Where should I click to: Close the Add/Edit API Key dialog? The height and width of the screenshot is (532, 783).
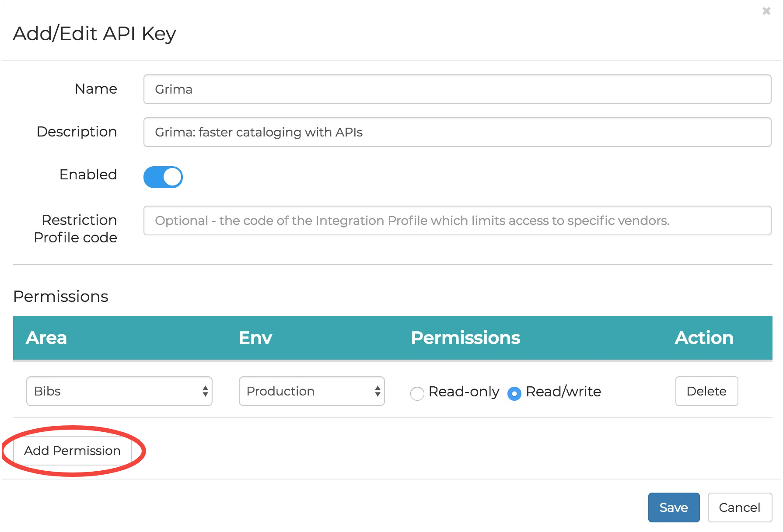767,11
